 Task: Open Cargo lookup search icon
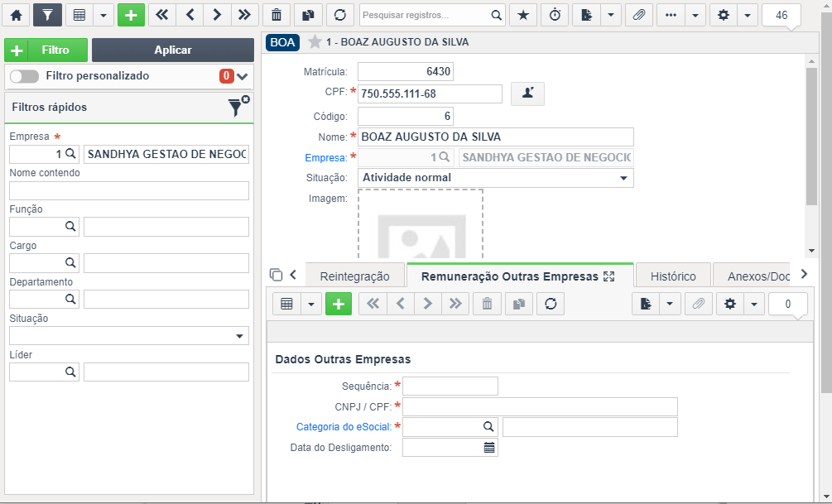coord(70,262)
